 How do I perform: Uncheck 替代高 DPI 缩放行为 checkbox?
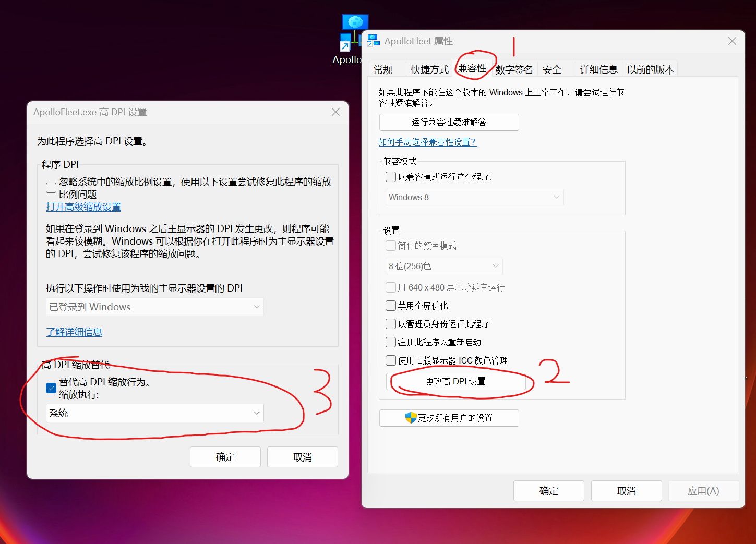51,388
